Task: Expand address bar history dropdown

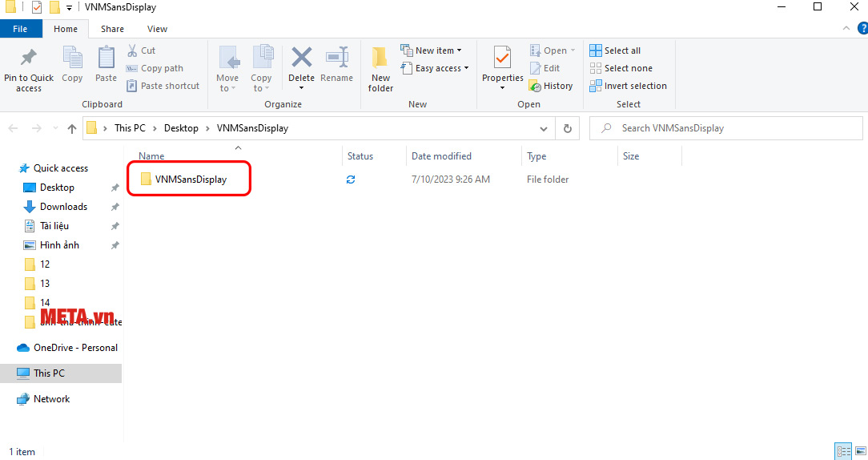Action: tap(544, 128)
